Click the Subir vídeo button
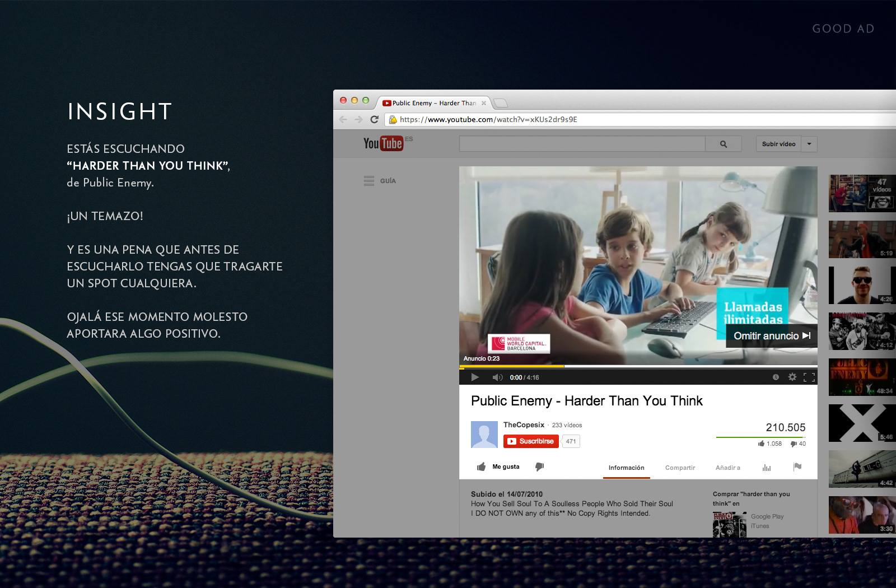This screenshot has height=588, width=896. pos(778,144)
